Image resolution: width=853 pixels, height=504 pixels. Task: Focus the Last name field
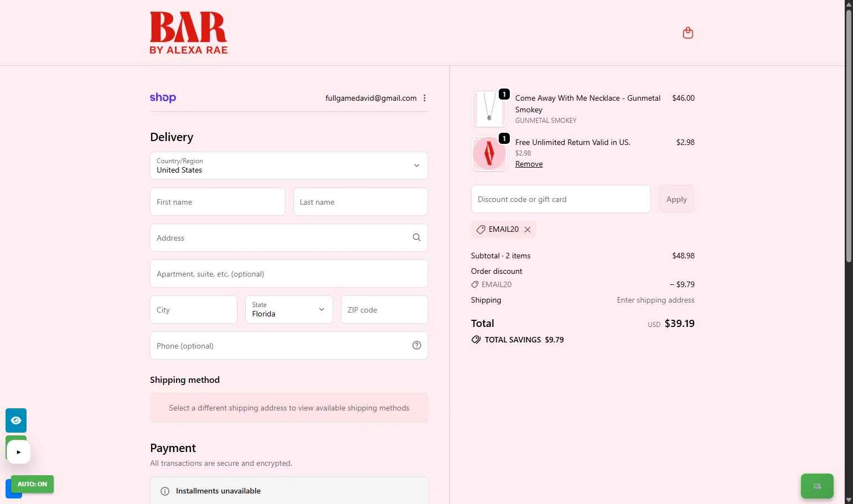click(x=361, y=201)
